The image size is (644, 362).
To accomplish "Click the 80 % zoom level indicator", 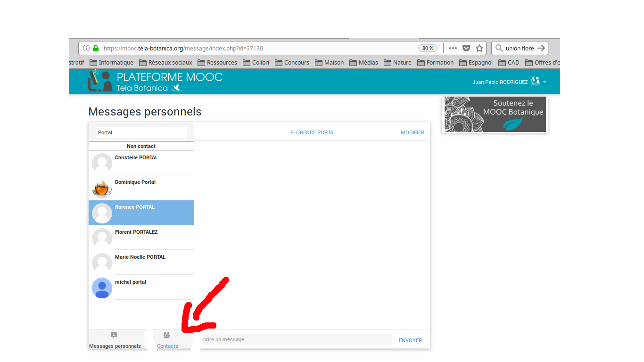I will pyautogui.click(x=428, y=48).
